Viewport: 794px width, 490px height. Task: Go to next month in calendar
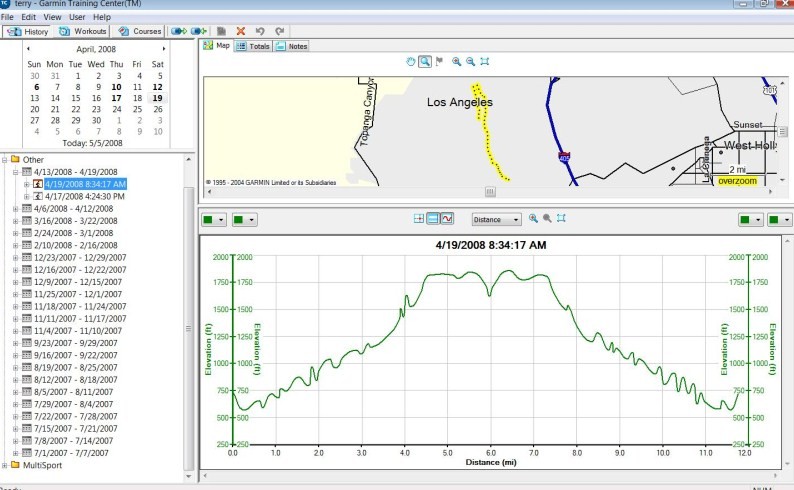click(164, 49)
